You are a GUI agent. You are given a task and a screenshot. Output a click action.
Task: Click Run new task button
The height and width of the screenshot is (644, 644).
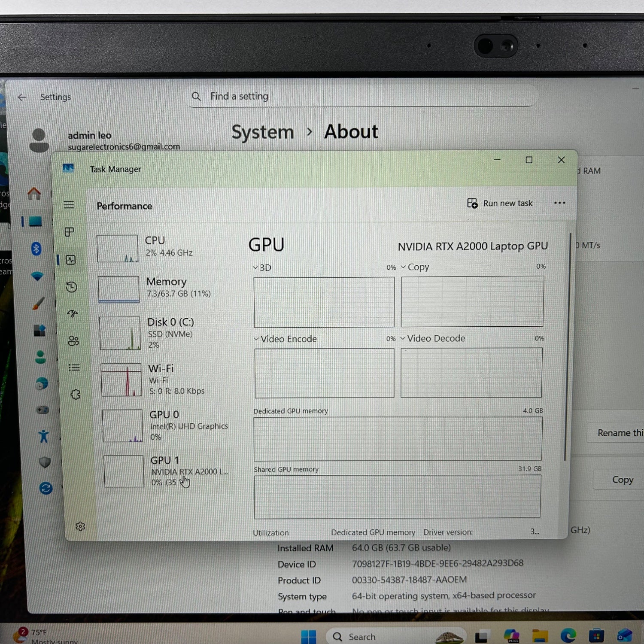pyautogui.click(x=500, y=204)
